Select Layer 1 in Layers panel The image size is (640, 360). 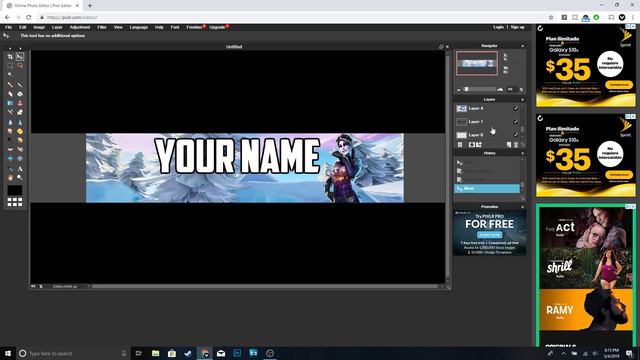[487, 122]
